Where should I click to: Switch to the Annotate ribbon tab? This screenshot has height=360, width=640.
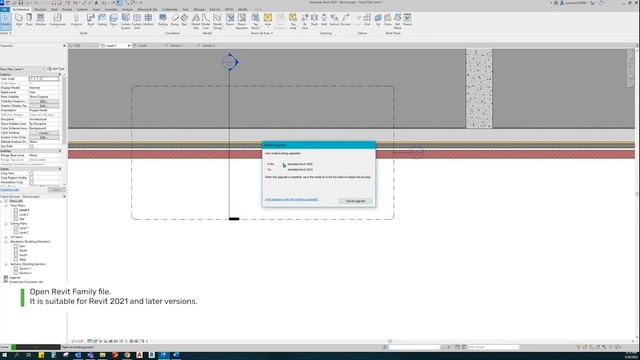tap(111, 9)
